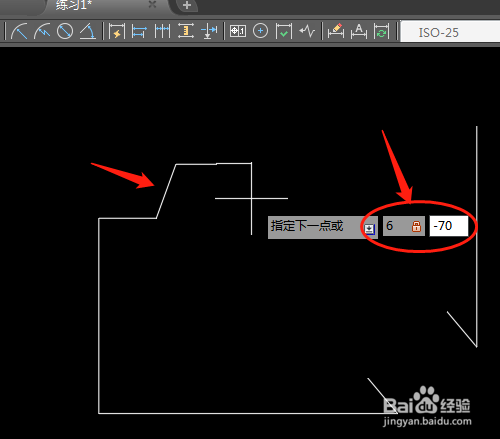
Task: Close the 练习1* drawing tab
Action: pyautogui.click(x=152, y=4)
